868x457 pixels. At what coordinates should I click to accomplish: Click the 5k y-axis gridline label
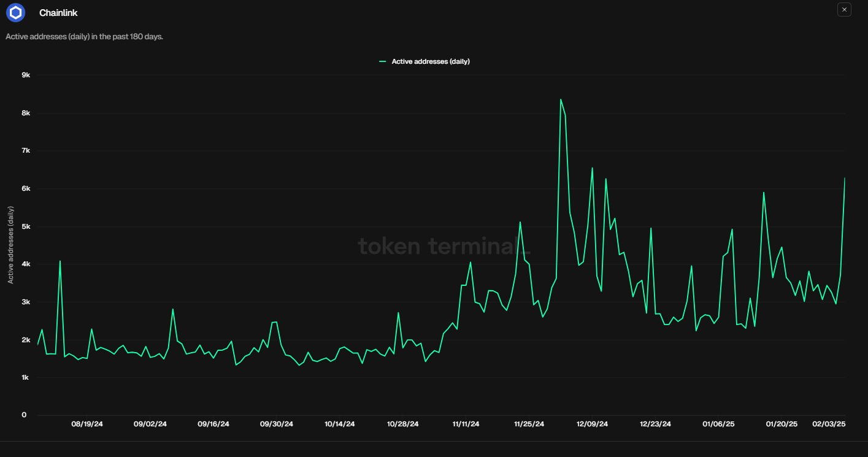coord(26,226)
